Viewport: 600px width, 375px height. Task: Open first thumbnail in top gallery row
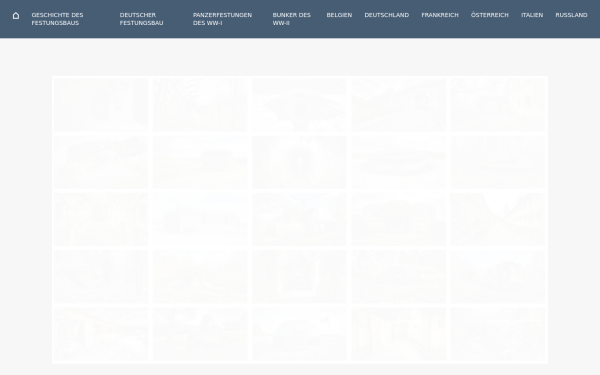click(101, 105)
